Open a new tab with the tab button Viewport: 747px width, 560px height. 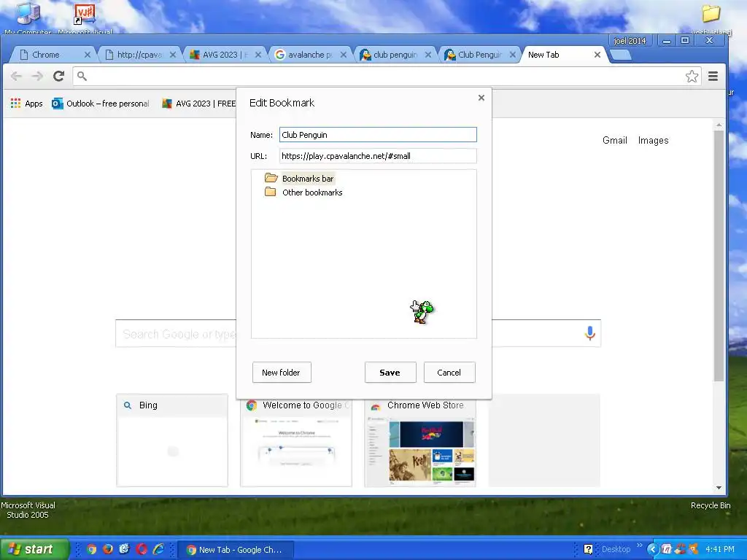click(x=621, y=55)
